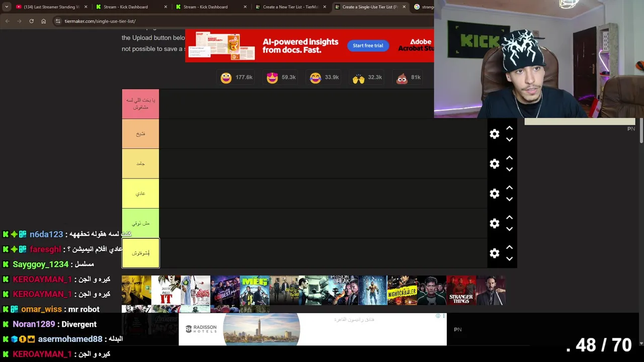This screenshot has width=644, height=362.
Task: Reload the tiermaker page
Action: (31, 21)
